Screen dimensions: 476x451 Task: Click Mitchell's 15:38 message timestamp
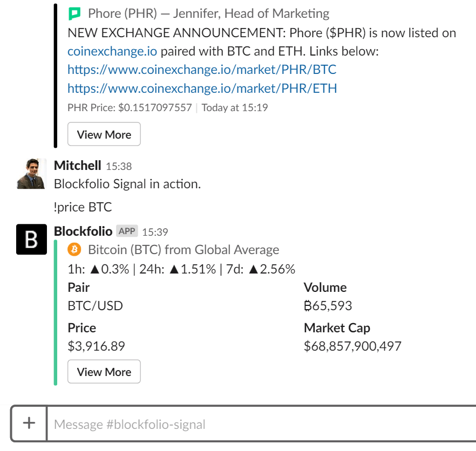tap(119, 166)
